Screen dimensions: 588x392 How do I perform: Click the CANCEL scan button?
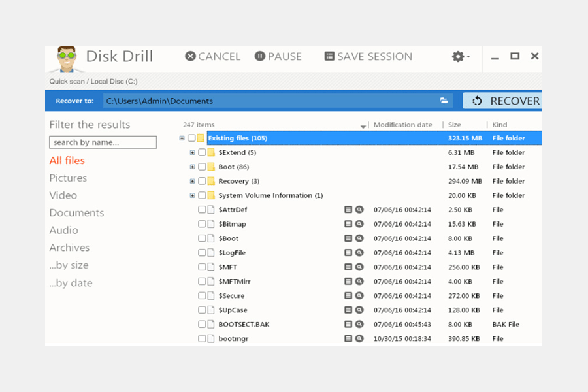pyautogui.click(x=212, y=56)
